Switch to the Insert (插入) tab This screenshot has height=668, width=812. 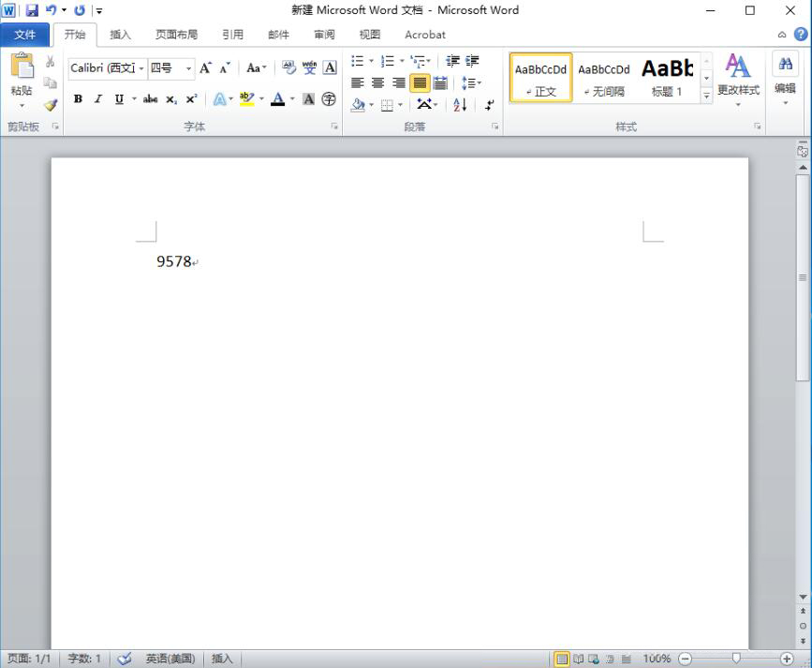click(x=120, y=35)
